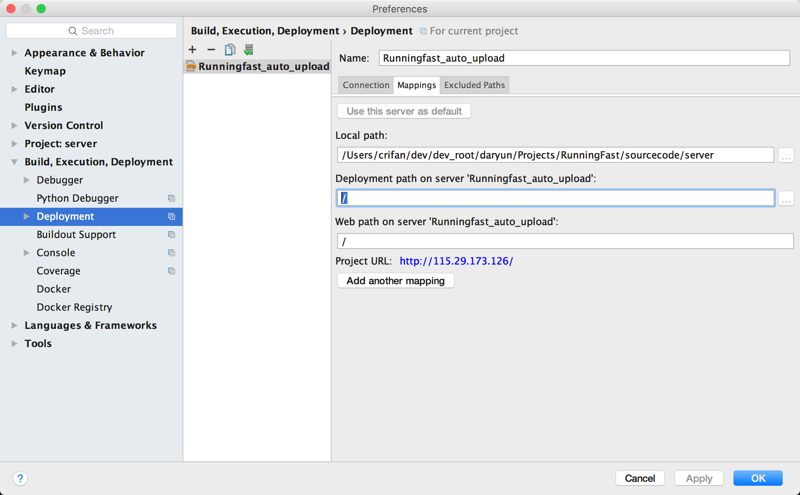Click the Search settings field
This screenshot has height=495, width=800.
[x=92, y=31]
